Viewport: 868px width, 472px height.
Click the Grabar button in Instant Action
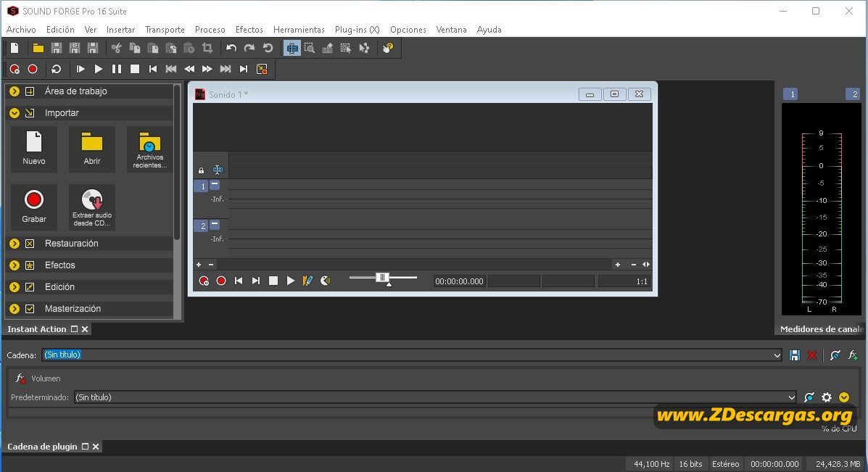point(34,207)
